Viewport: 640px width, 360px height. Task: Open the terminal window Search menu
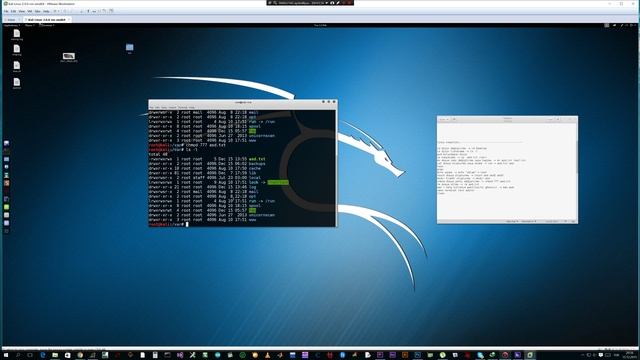point(172,107)
